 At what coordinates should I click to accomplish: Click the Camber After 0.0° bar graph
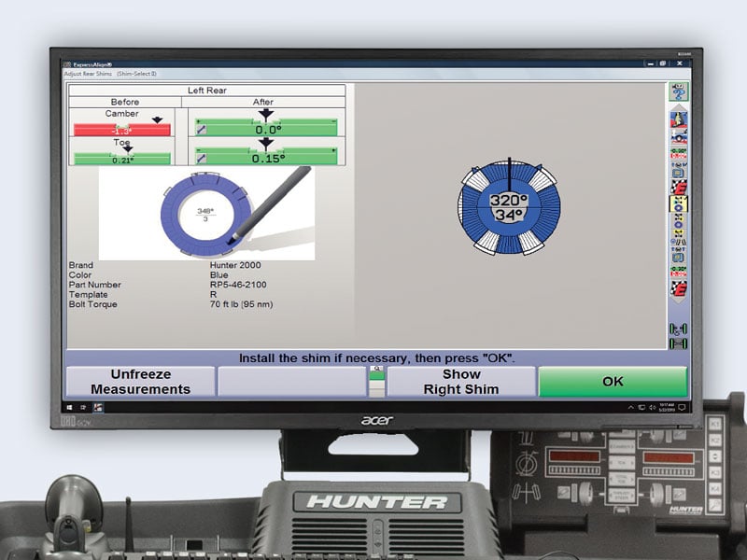click(x=266, y=128)
